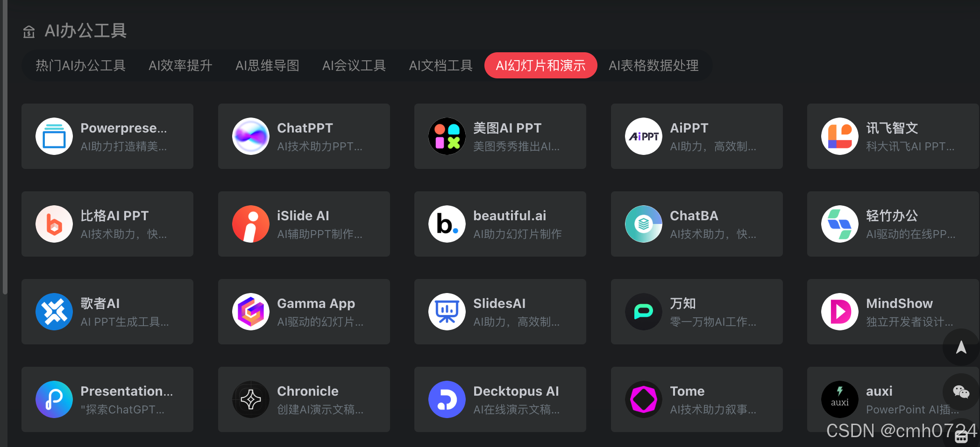
Task: Click description '创建AI演示文稿...'
Action: coord(320,410)
